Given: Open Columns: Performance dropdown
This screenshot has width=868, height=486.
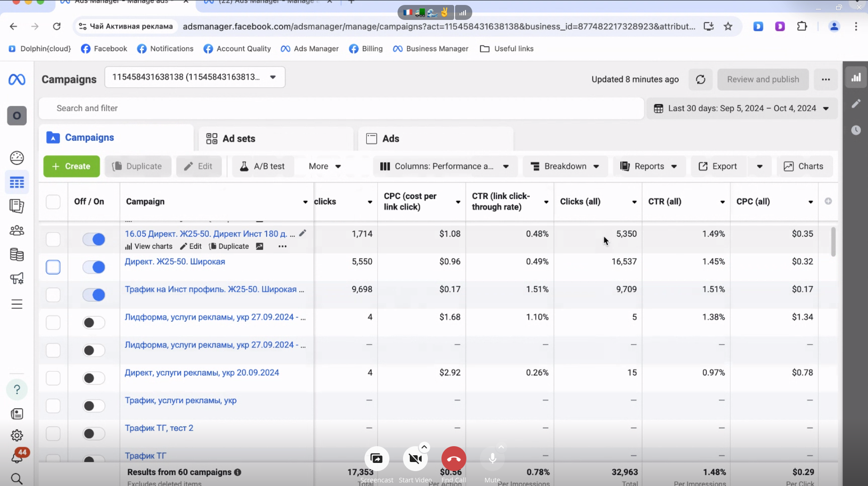Looking at the screenshot, I should [444, 167].
